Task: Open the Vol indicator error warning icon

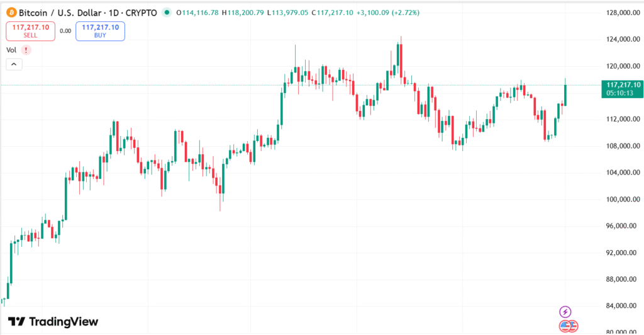Action: point(25,50)
